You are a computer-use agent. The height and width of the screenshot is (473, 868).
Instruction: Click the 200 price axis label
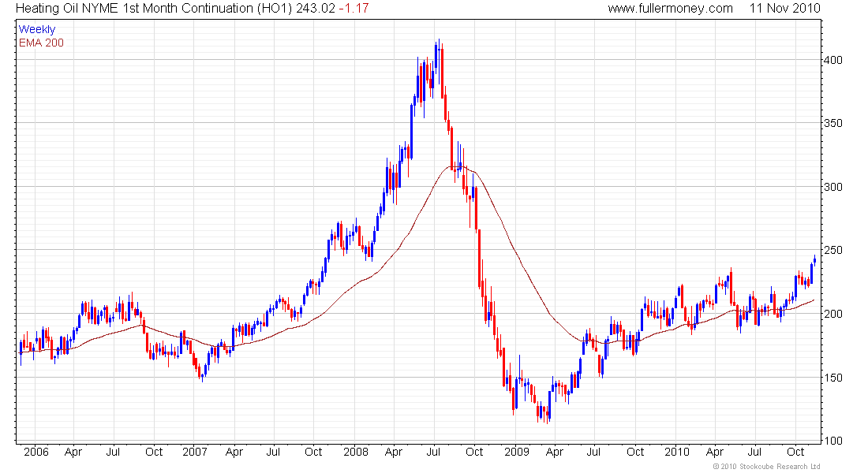(x=832, y=314)
